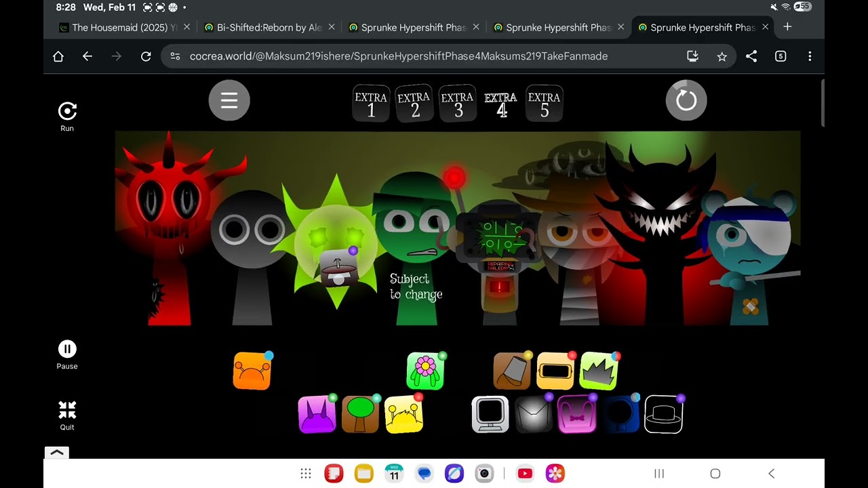Image resolution: width=868 pixels, height=488 pixels.
Task: Launch the red notes app from taskbar
Action: pos(334,474)
